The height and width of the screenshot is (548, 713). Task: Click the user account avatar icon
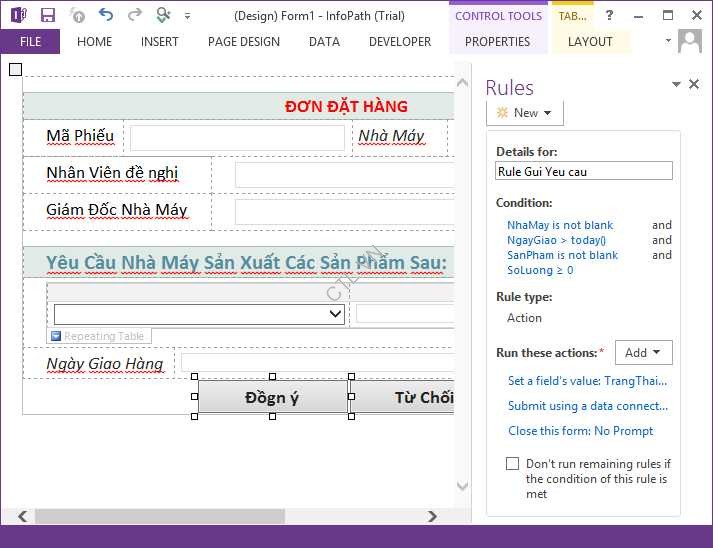point(690,41)
